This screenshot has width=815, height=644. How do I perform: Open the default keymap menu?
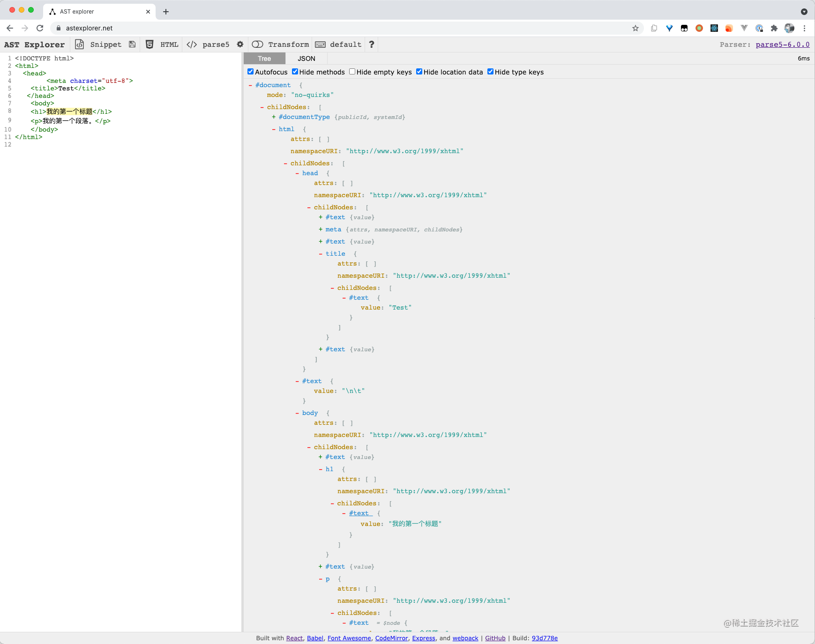pos(346,44)
